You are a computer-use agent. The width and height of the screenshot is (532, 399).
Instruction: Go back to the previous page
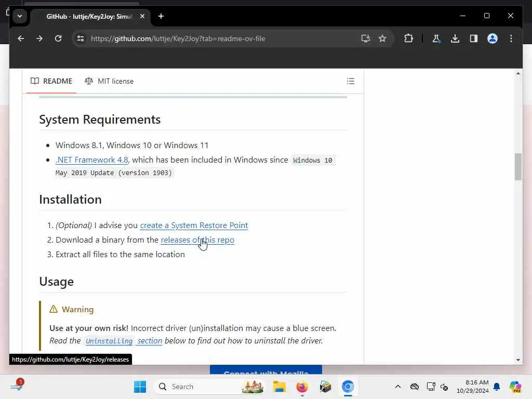(x=21, y=38)
